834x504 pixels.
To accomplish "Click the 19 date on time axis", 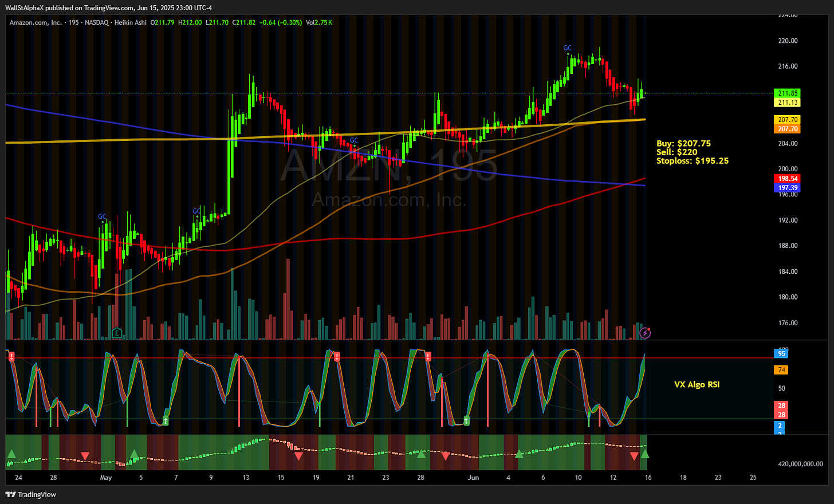I will click(316, 478).
